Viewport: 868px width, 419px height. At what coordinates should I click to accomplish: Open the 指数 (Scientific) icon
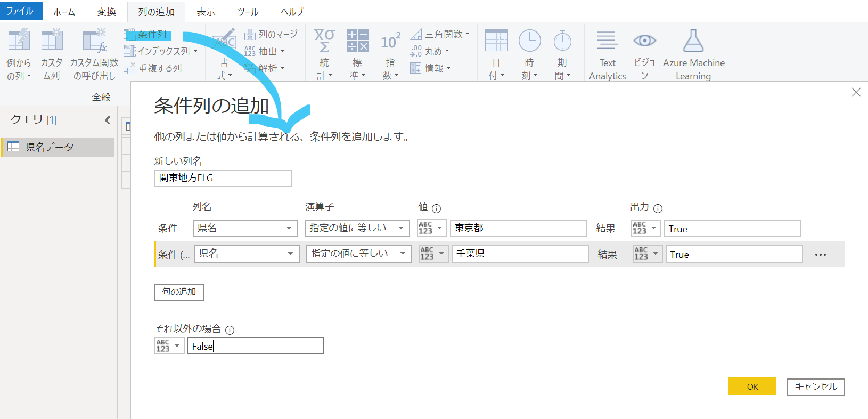pyautogui.click(x=390, y=41)
